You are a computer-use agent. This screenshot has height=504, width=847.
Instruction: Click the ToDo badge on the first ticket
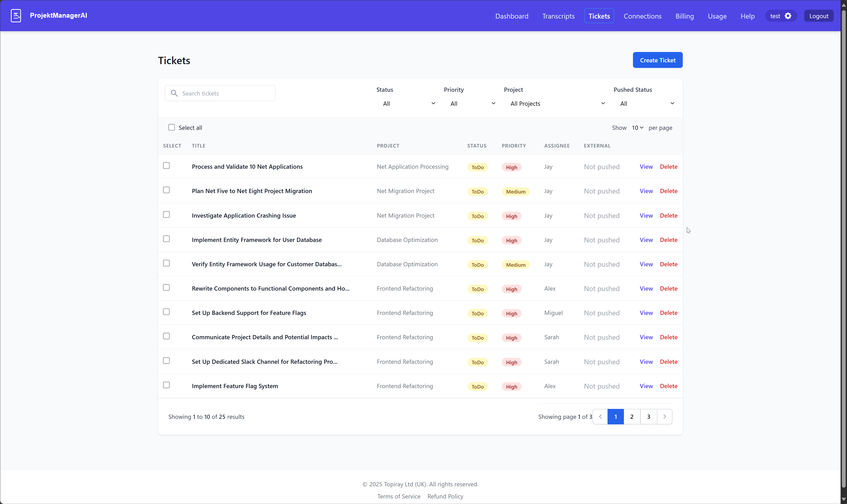[477, 167]
